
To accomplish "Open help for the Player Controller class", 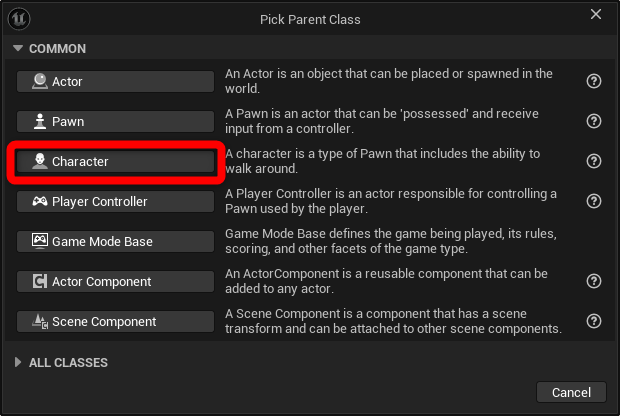I will point(593,201).
